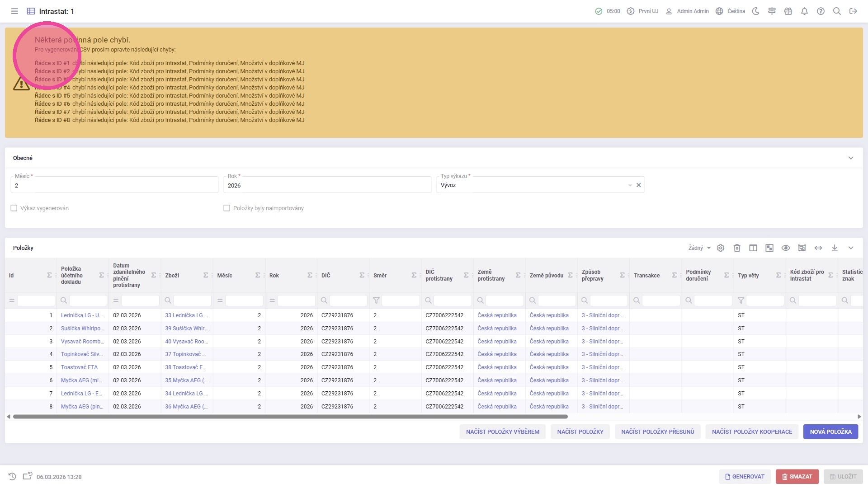Click the horizontal scrollbar of the grid
Viewport: 868px width, 488px height.
pyautogui.click(x=289, y=417)
